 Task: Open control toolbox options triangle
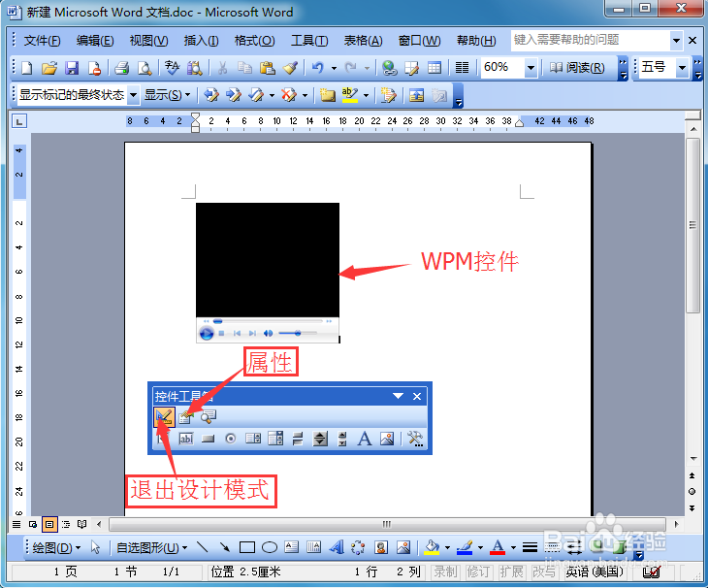[398, 396]
